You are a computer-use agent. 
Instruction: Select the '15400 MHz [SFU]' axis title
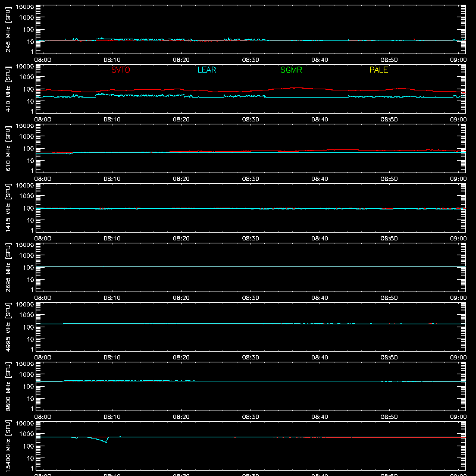pos(8,446)
